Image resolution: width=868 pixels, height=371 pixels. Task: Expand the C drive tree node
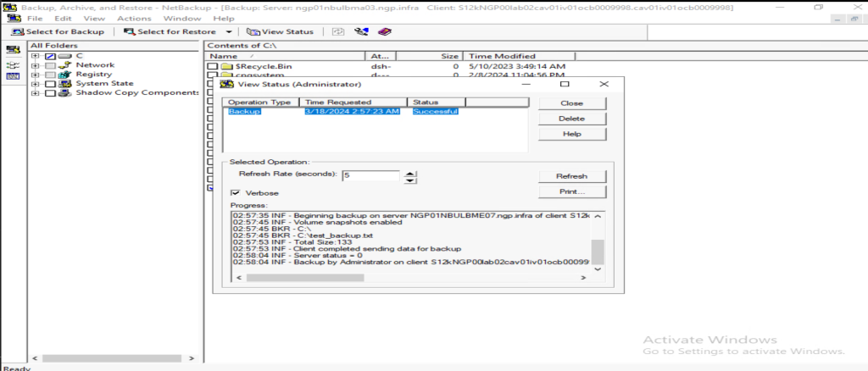(x=36, y=56)
